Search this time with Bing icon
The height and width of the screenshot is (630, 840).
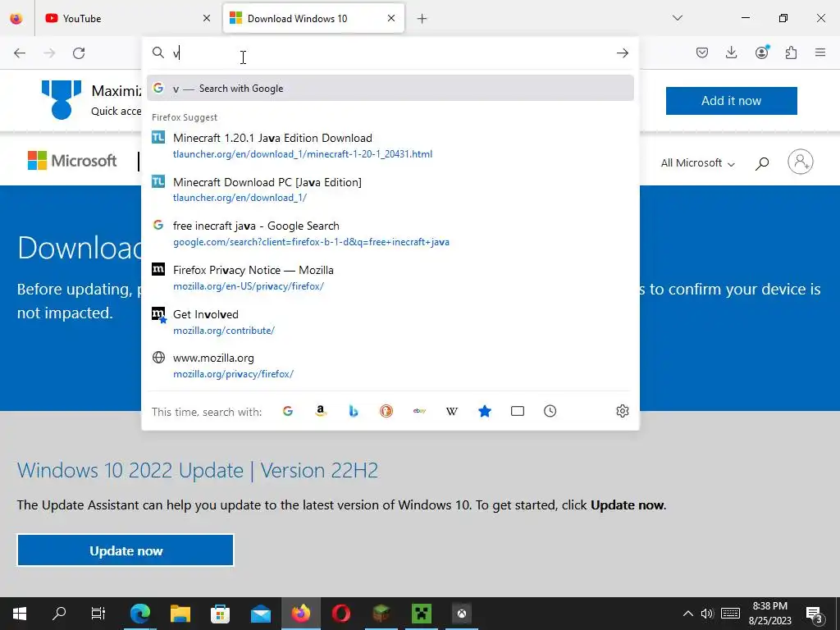coord(353,411)
